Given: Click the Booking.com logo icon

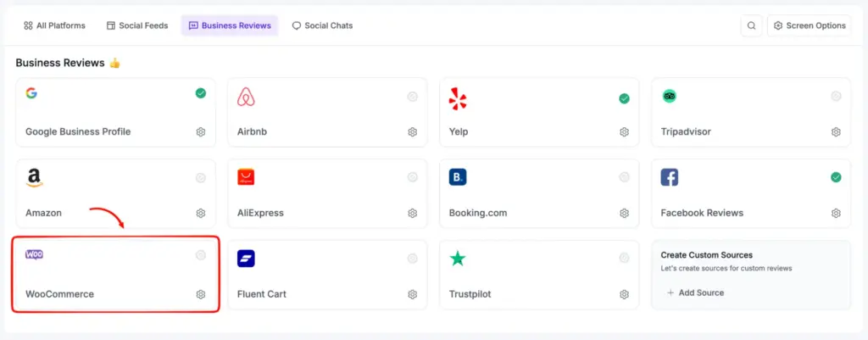Looking at the screenshot, I should [458, 177].
